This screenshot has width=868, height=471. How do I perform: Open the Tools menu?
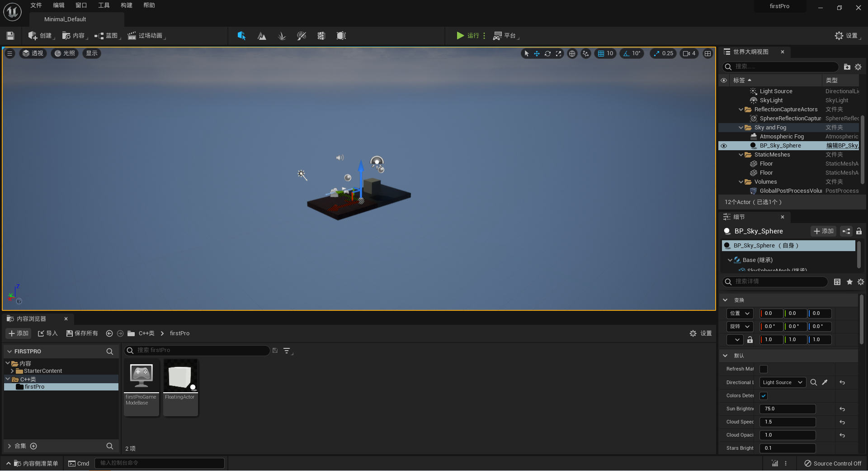104,5
